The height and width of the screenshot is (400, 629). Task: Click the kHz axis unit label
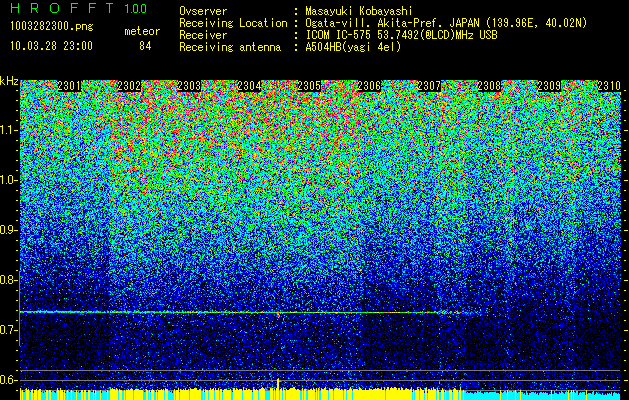[x=9, y=81]
